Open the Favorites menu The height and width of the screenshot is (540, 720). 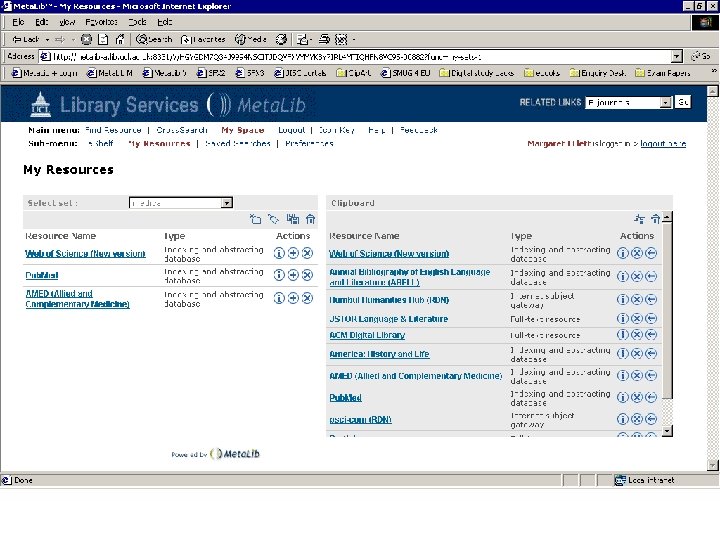pos(101,22)
